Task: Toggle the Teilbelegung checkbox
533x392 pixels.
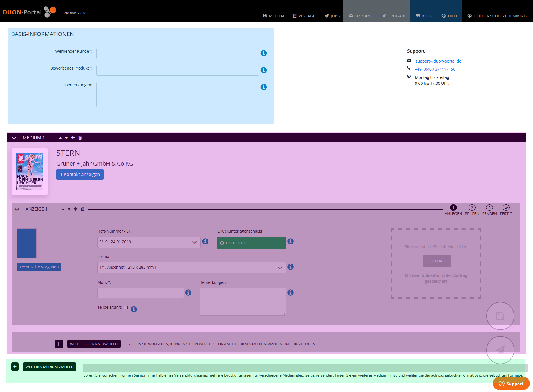Action: coord(126,307)
